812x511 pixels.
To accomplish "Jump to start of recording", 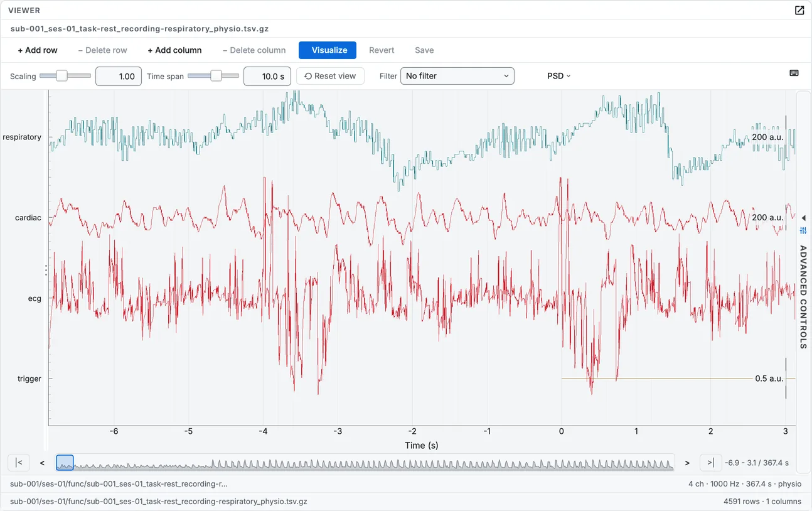I will point(19,463).
